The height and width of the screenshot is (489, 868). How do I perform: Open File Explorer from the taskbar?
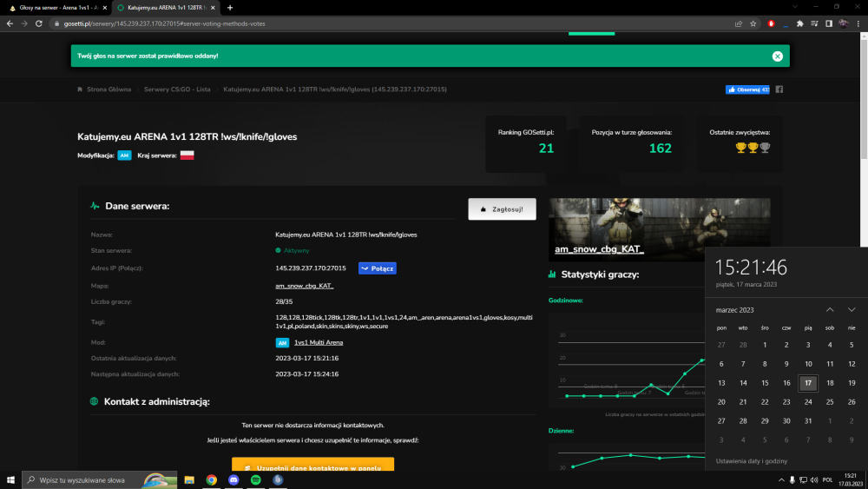pyautogui.click(x=189, y=480)
